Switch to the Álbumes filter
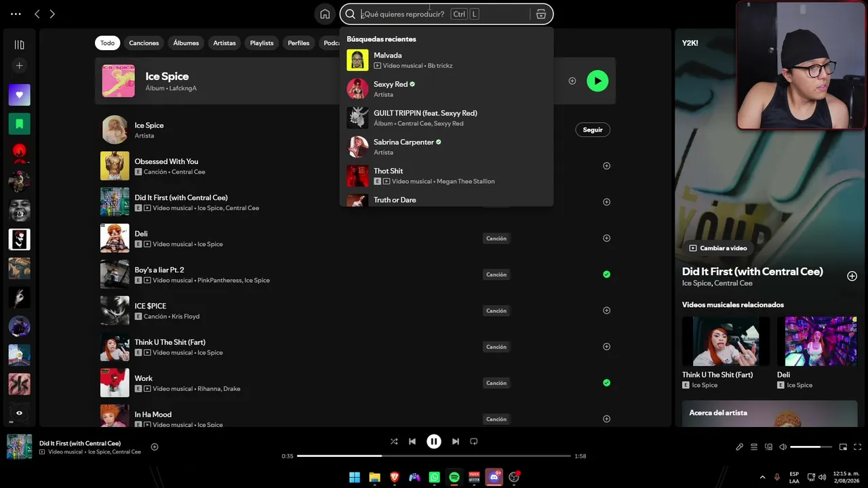Image resolution: width=868 pixels, height=488 pixels. pyautogui.click(x=186, y=43)
